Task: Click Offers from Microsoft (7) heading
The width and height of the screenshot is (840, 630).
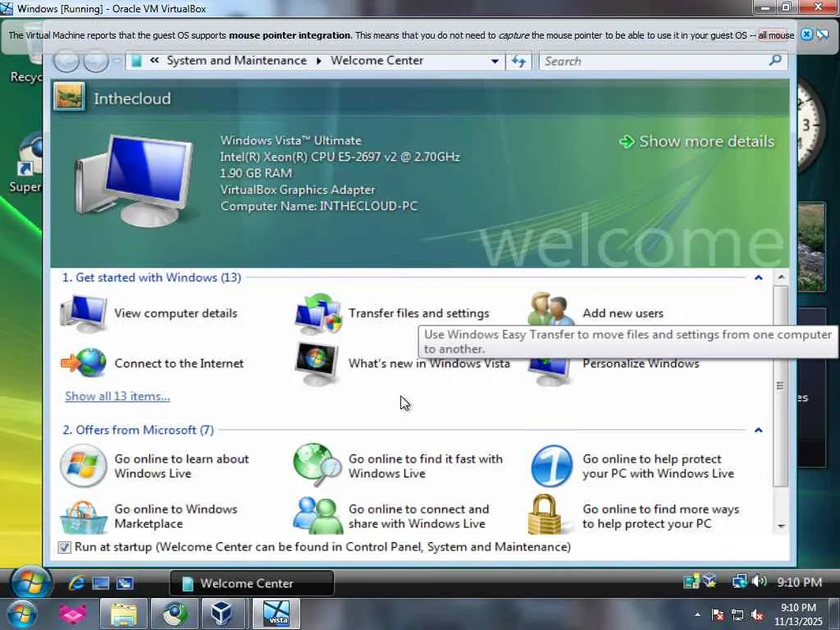Action: pos(138,430)
